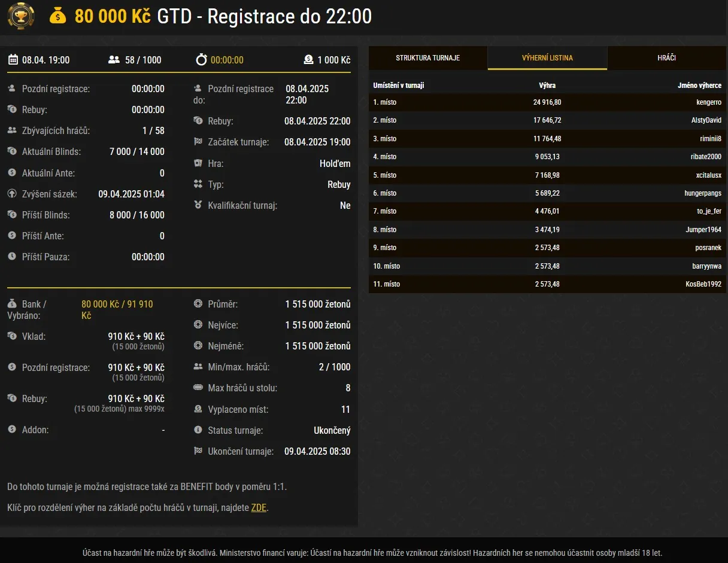
Task: Click the calendar icon next to 08.04. 19:00
Action: click(x=13, y=59)
